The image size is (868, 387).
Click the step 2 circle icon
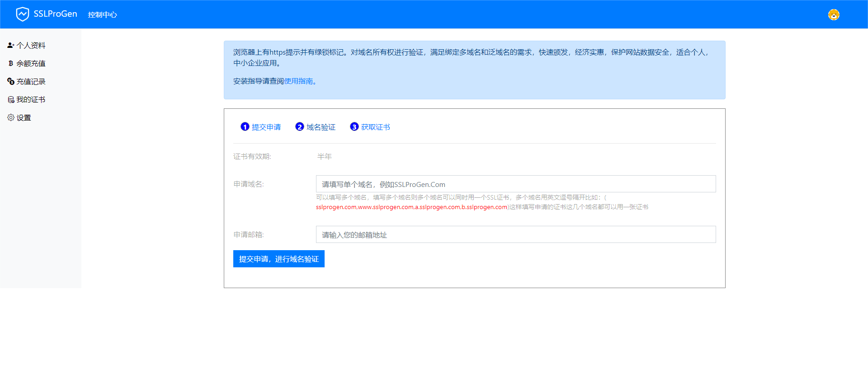(300, 127)
